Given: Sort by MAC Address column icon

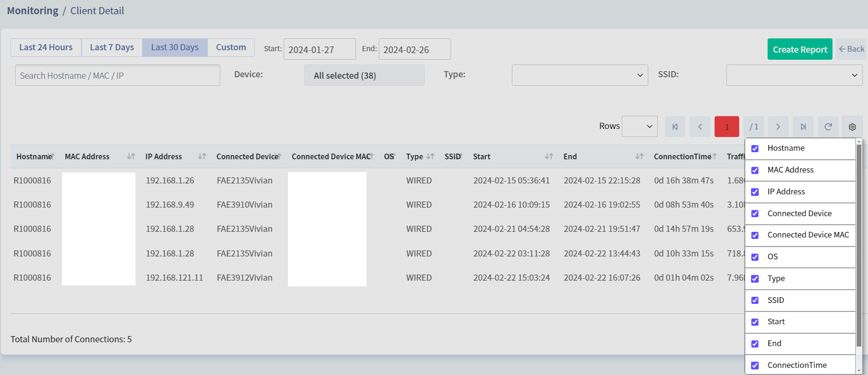Looking at the screenshot, I should (131, 156).
